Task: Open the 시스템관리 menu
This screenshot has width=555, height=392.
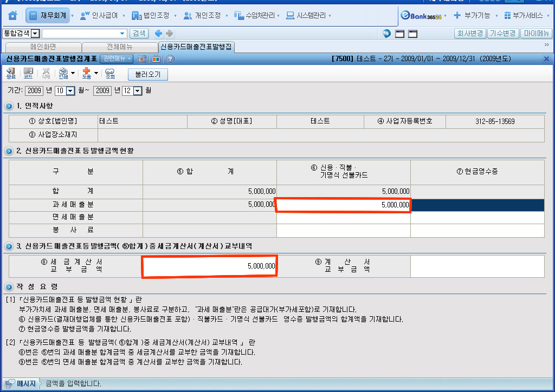Action: point(306,16)
